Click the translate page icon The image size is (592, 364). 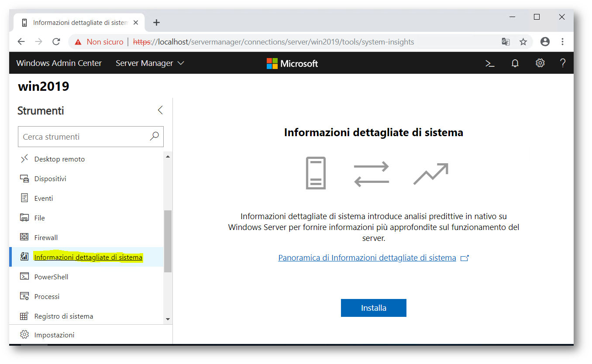coord(506,42)
